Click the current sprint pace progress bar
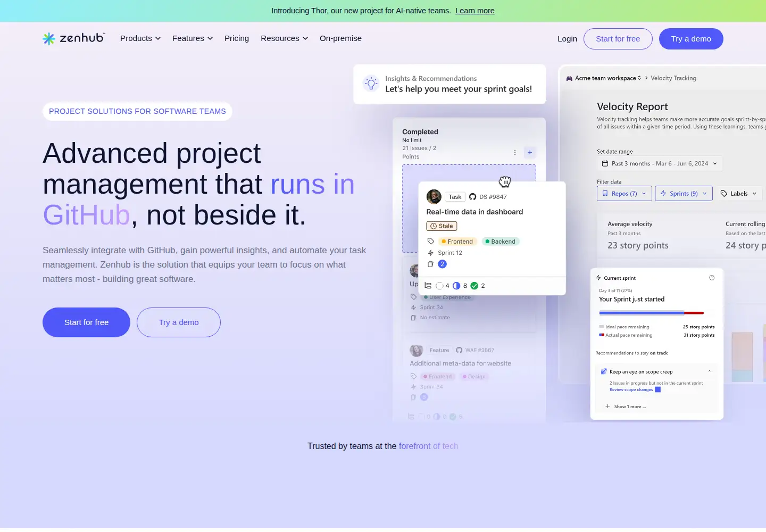 click(652, 313)
